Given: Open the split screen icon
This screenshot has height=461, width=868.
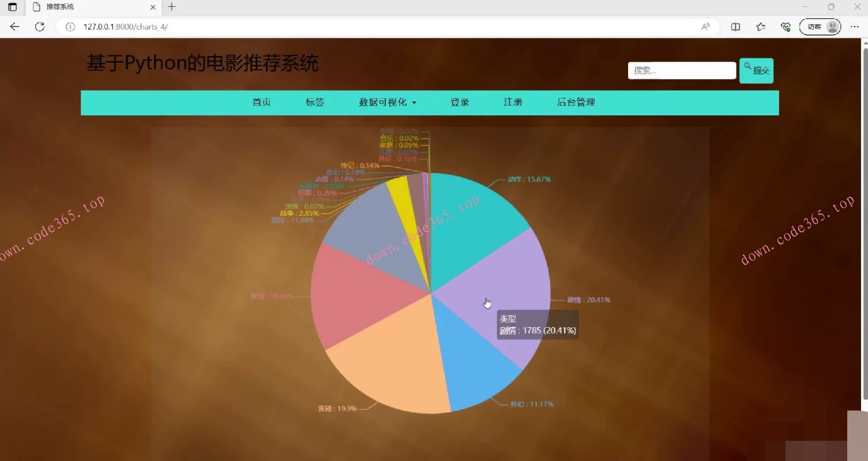Looking at the screenshot, I should tap(734, 27).
